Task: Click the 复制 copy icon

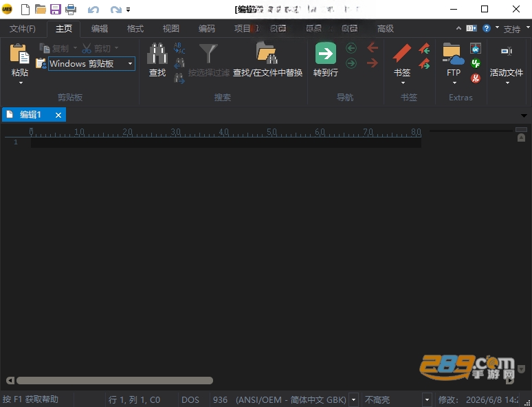Action: tap(45, 48)
